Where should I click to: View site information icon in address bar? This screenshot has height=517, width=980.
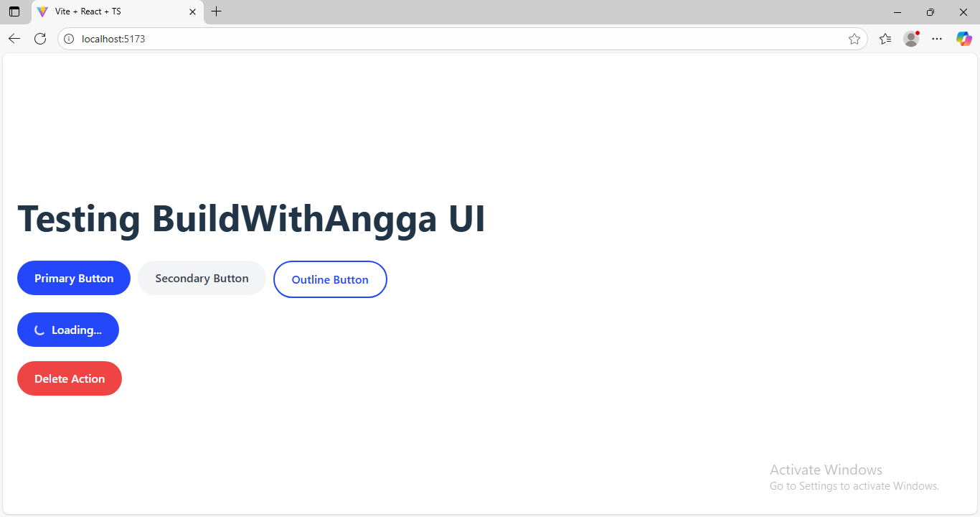tap(69, 39)
